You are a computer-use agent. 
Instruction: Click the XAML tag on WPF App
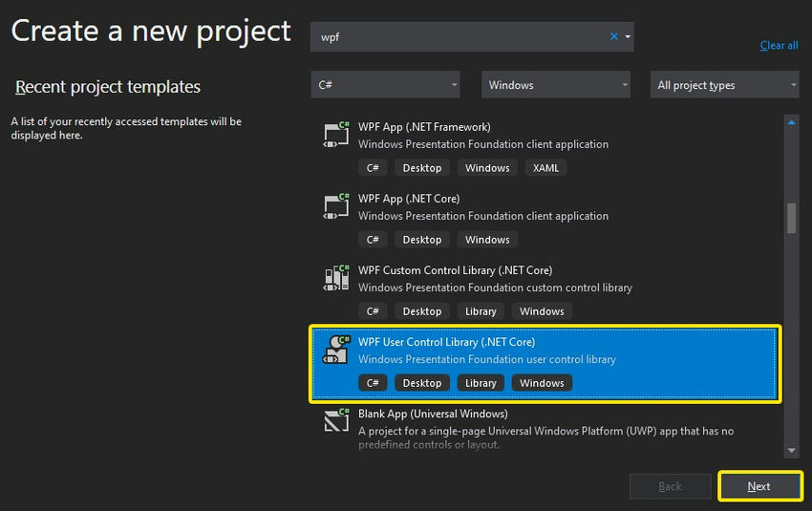(546, 168)
